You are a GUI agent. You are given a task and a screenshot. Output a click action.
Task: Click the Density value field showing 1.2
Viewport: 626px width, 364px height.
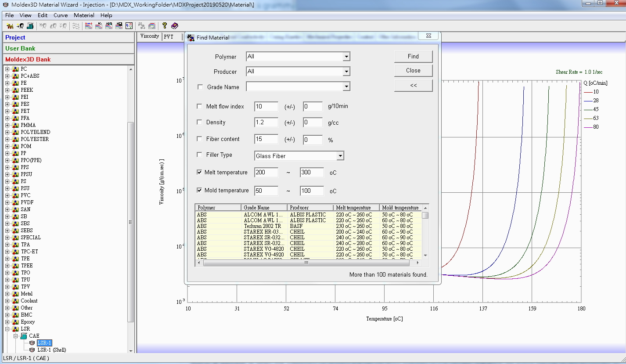[x=266, y=123]
